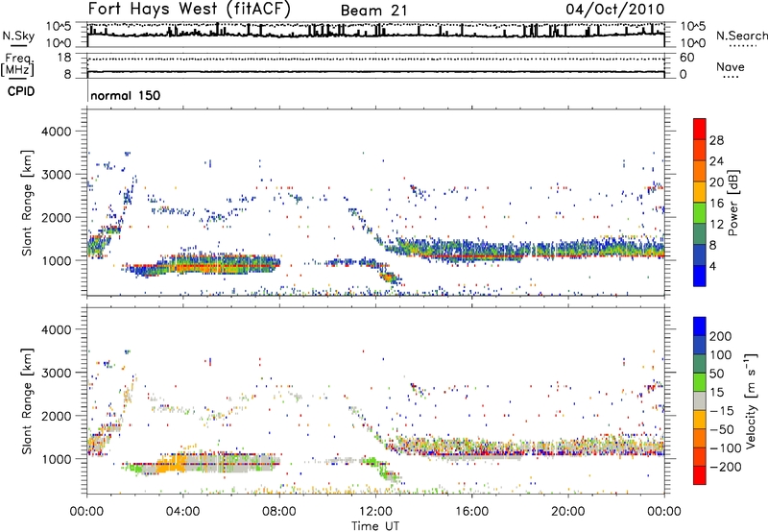
Task: Click the '12:00' time axis label
Action: tap(375, 512)
